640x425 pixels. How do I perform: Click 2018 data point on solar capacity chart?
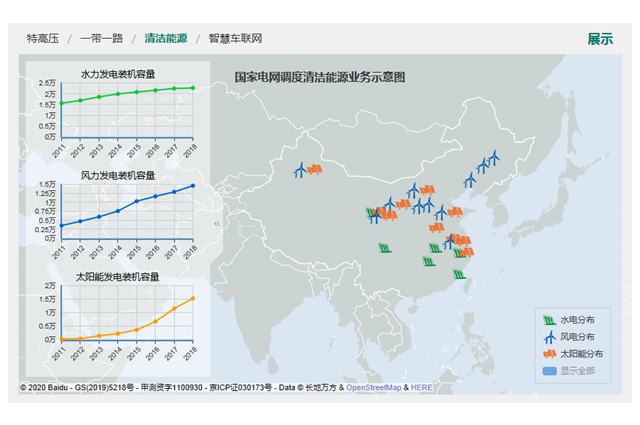[191, 298]
